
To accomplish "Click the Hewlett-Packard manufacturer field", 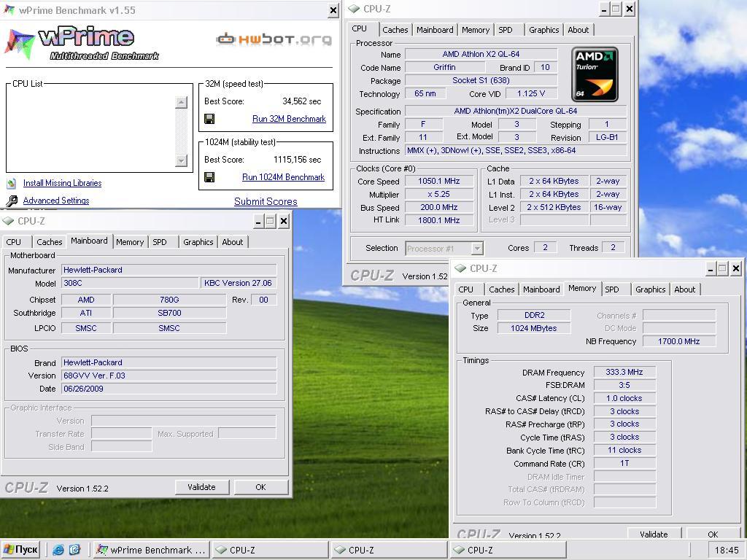I will [x=169, y=270].
